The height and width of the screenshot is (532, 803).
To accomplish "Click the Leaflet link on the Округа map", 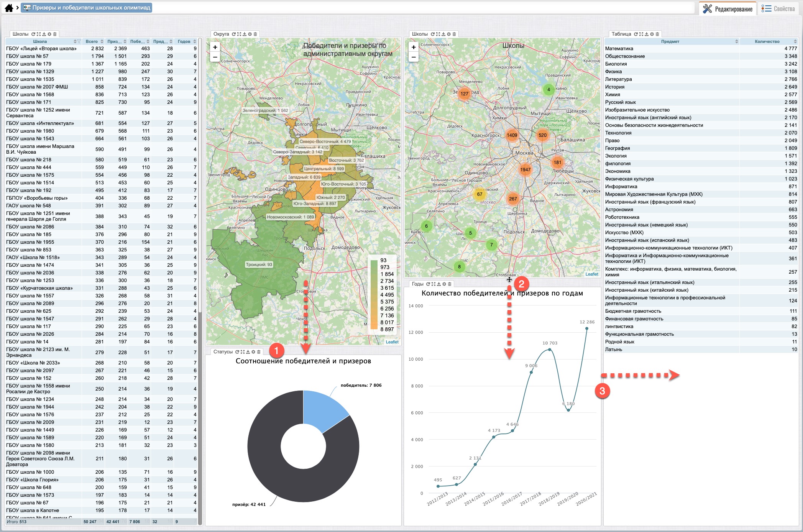I will pyautogui.click(x=392, y=342).
